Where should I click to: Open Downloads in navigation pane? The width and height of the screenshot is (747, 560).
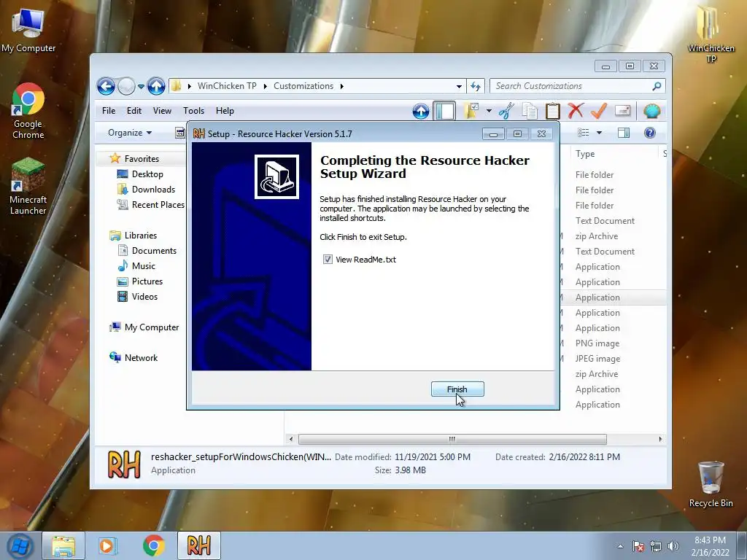coord(153,190)
